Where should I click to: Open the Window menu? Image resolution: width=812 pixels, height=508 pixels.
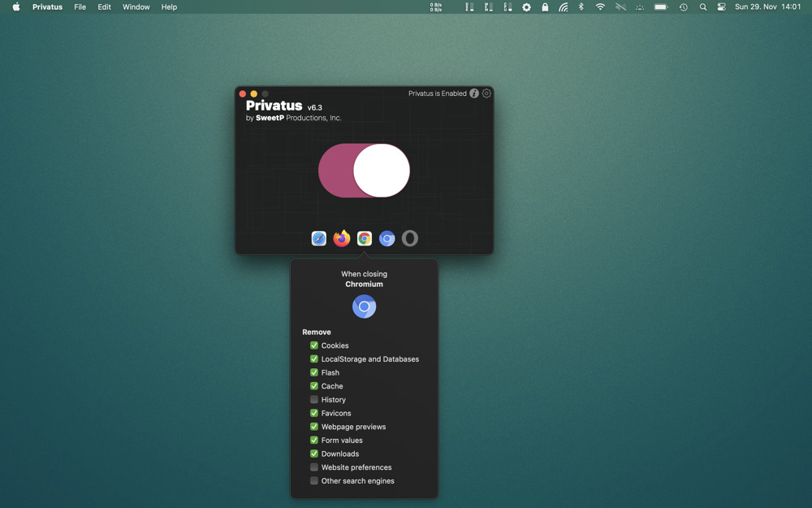click(x=136, y=7)
